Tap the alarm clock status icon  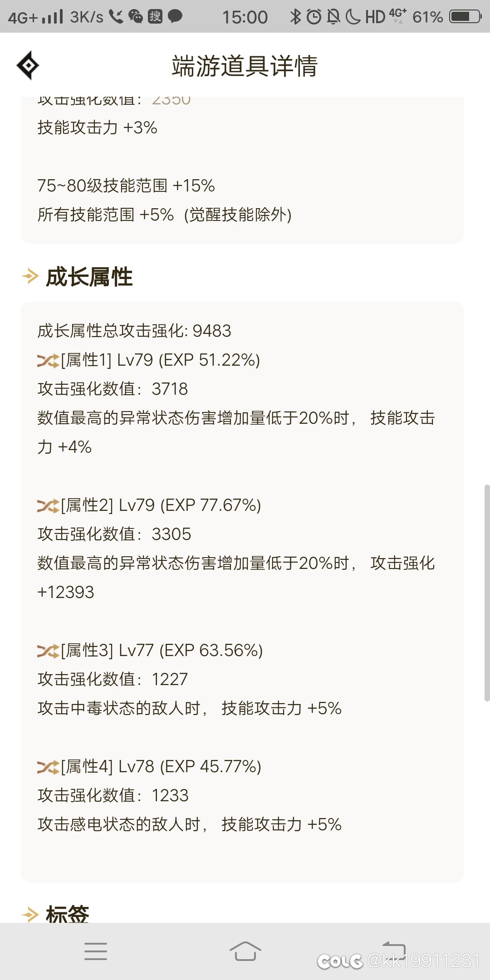(314, 17)
